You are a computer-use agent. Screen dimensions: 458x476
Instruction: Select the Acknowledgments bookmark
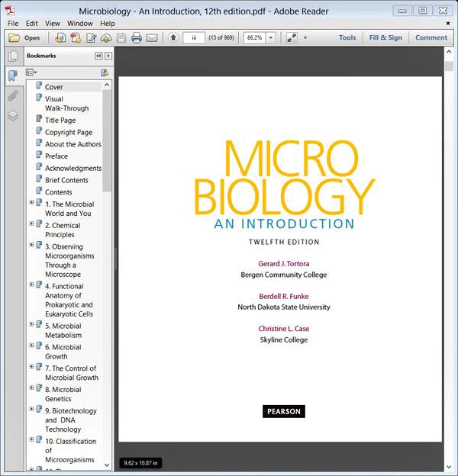pyautogui.click(x=73, y=168)
